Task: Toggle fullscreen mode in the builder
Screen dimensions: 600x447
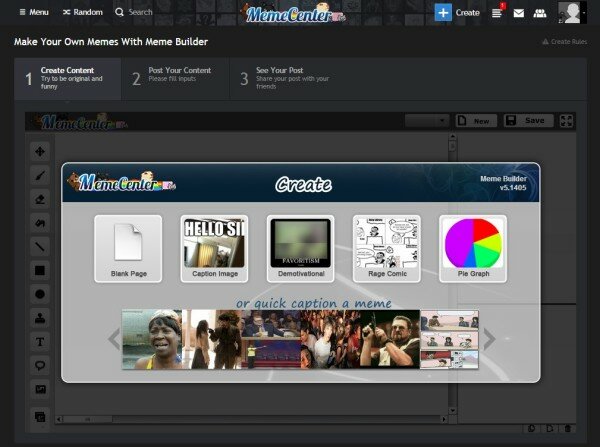Action: pyautogui.click(x=566, y=120)
